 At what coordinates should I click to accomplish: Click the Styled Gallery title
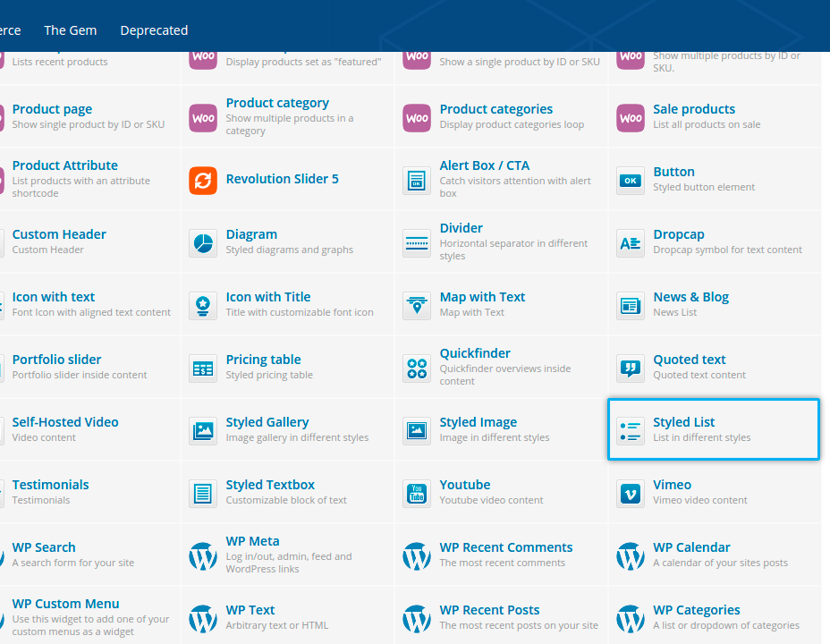[x=267, y=422]
